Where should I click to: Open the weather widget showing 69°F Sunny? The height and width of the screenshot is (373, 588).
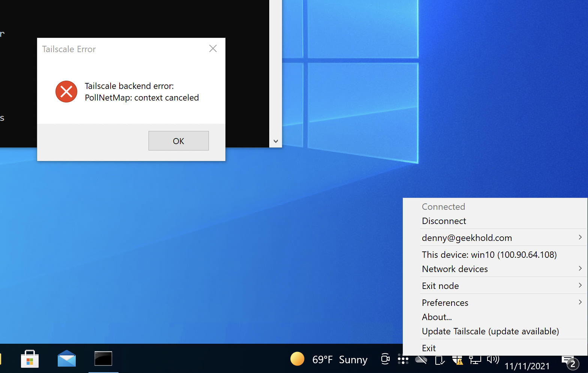(x=329, y=359)
